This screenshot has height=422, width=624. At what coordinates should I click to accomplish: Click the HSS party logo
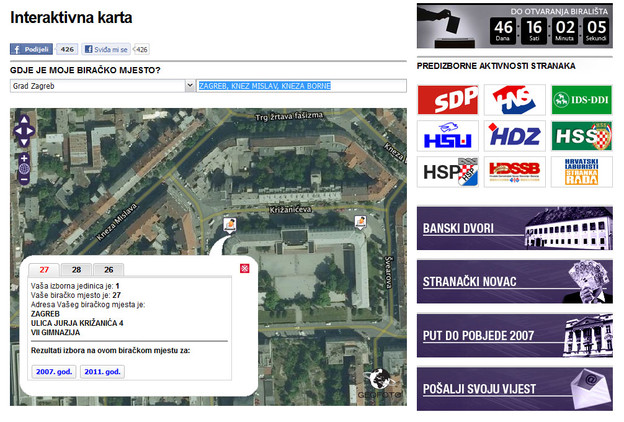[x=580, y=136]
